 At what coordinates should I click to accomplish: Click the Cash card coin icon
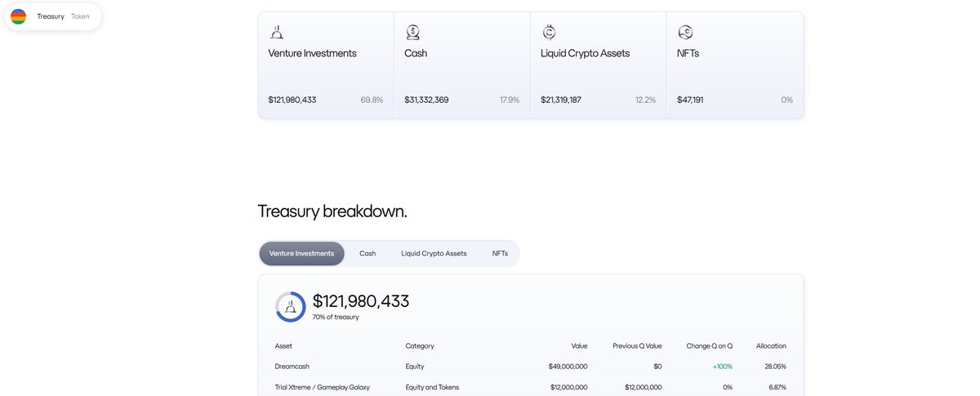coord(413,32)
